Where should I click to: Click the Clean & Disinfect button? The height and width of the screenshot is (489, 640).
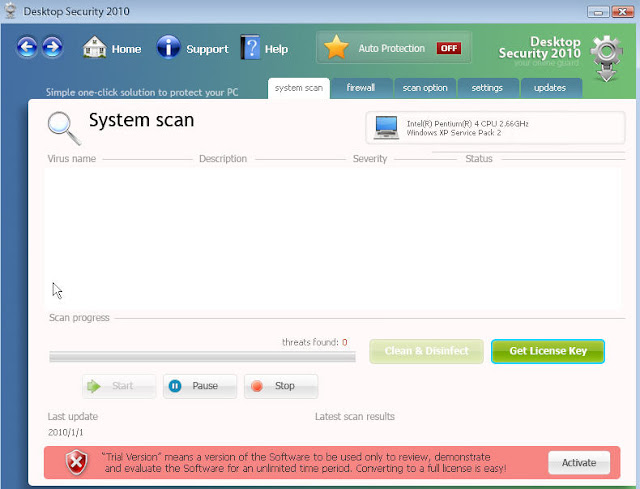pyautogui.click(x=427, y=351)
